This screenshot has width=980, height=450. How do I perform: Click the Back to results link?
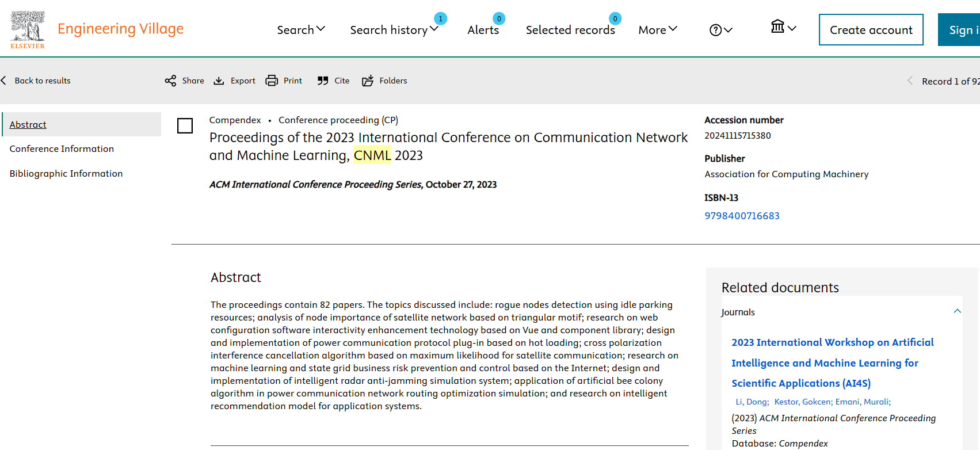[43, 81]
